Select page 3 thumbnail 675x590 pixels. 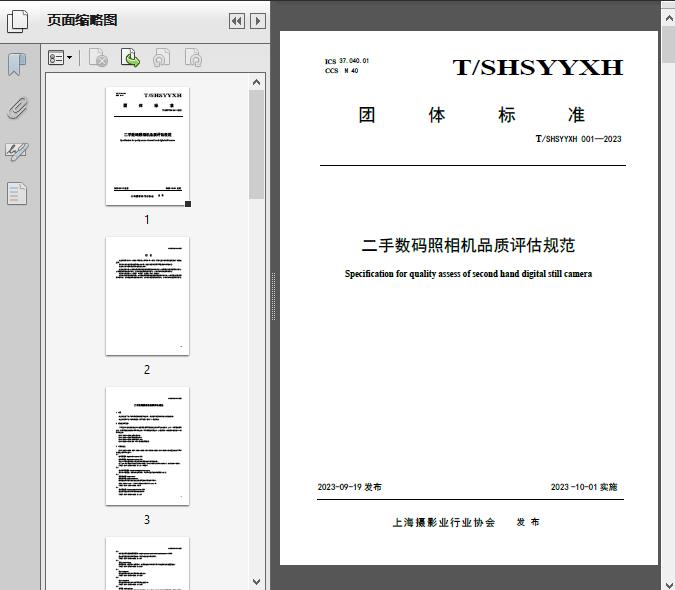(147, 446)
